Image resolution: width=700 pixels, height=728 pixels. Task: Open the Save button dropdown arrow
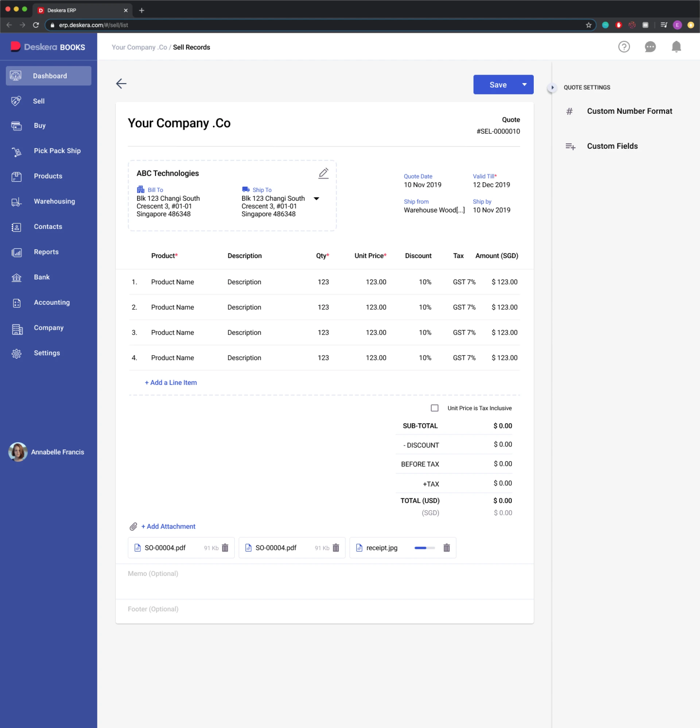524,84
